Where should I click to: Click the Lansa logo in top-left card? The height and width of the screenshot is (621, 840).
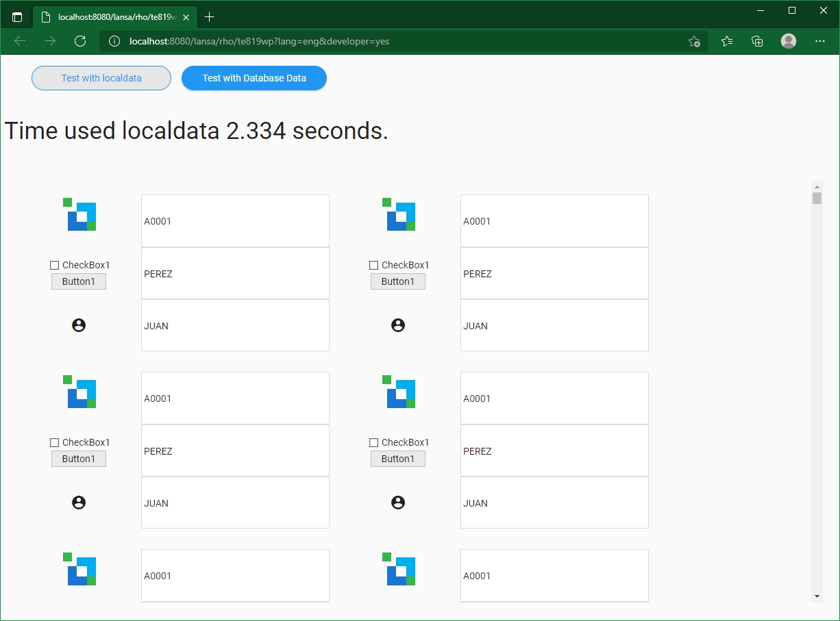coord(79,214)
